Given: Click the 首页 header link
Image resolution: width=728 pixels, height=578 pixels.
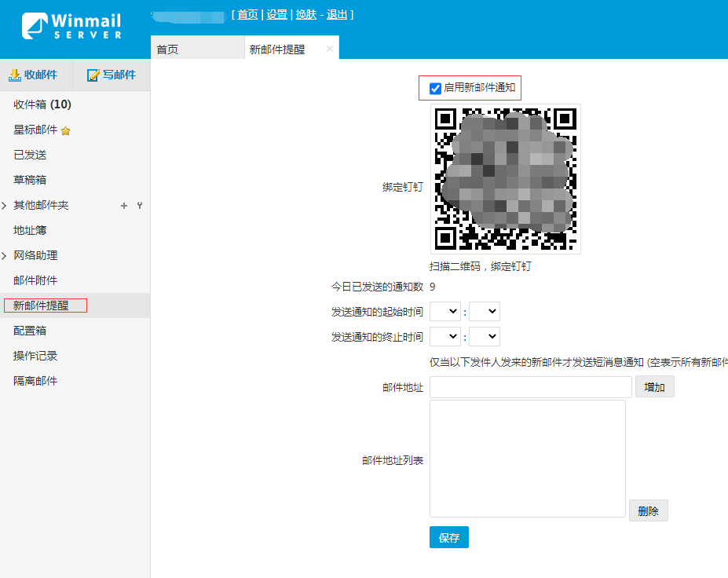Looking at the screenshot, I should pos(247,15).
